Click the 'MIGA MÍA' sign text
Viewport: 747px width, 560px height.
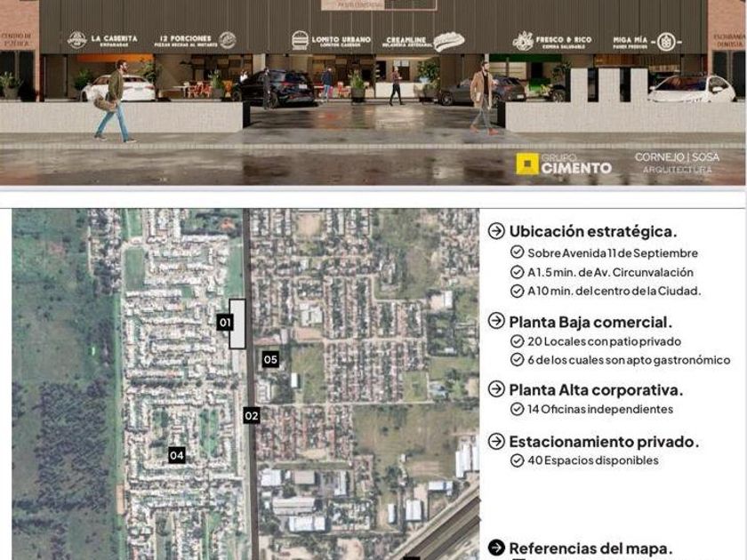[x=631, y=40]
